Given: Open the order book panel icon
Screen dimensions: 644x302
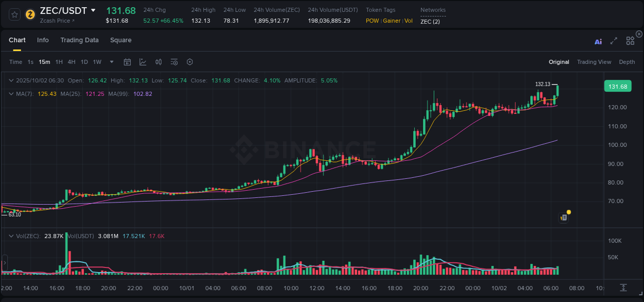Looking at the screenshot, I should pos(564,216).
